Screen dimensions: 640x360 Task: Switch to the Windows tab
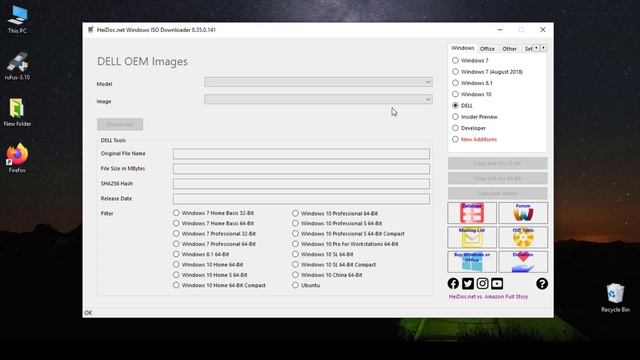[462, 48]
